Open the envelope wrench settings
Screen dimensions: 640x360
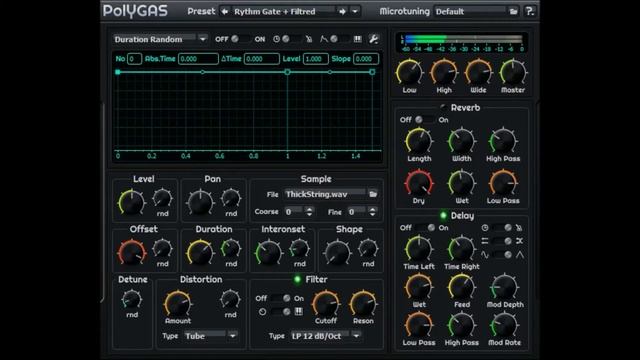pos(373,39)
